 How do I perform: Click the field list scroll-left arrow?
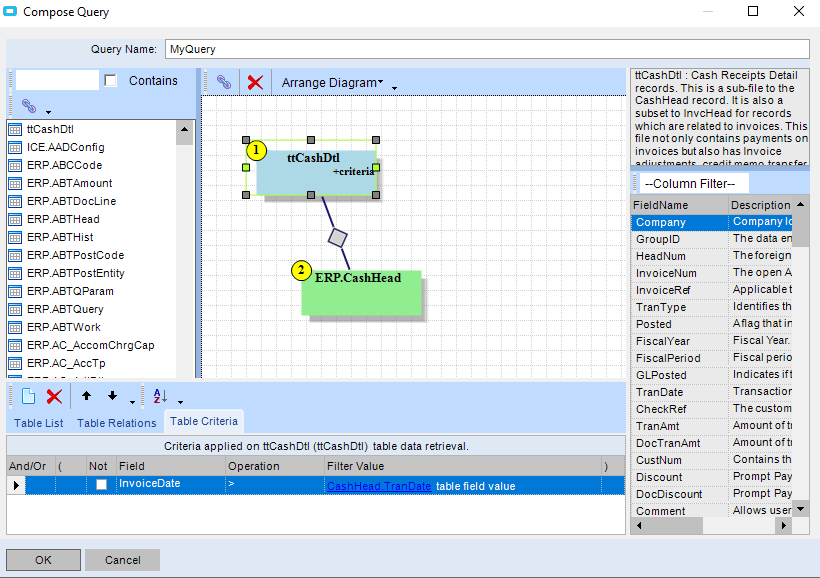(x=639, y=525)
